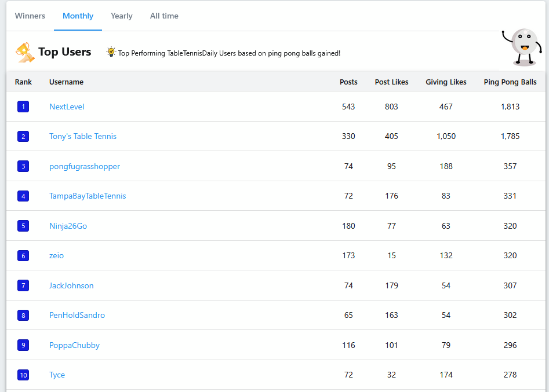Click the lightbulb icon before the description
Image resolution: width=549 pixels, height=392 pixels.
click(x=111, y=52)
